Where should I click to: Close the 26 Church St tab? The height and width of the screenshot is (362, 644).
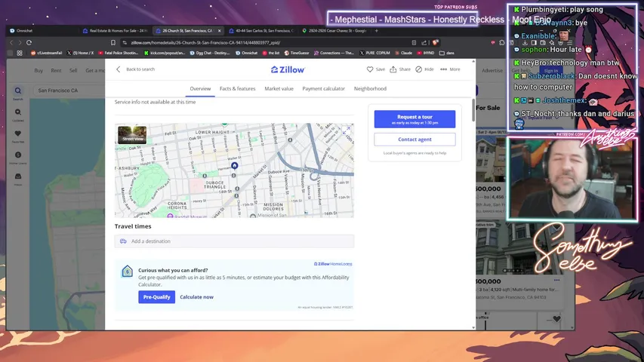coord(219,31)
